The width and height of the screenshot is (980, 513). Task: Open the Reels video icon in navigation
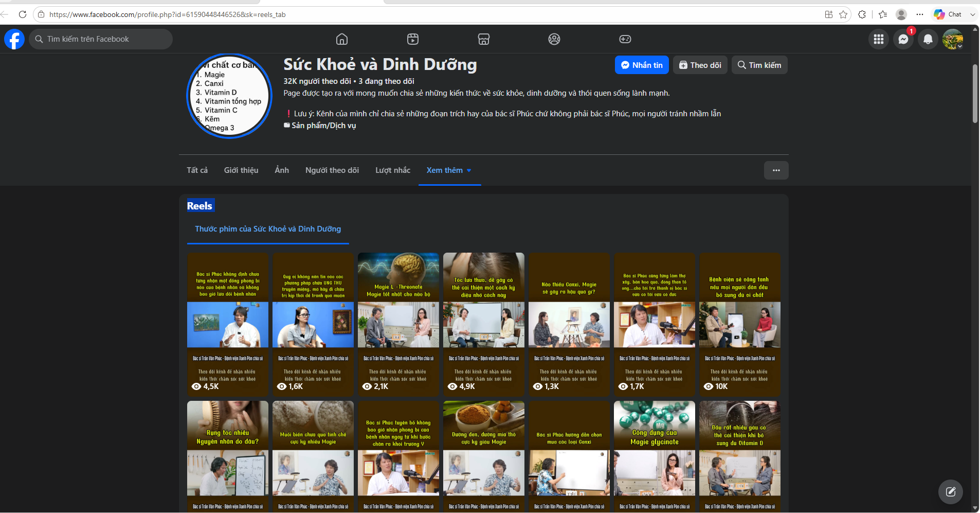click(x=413, y=39)
